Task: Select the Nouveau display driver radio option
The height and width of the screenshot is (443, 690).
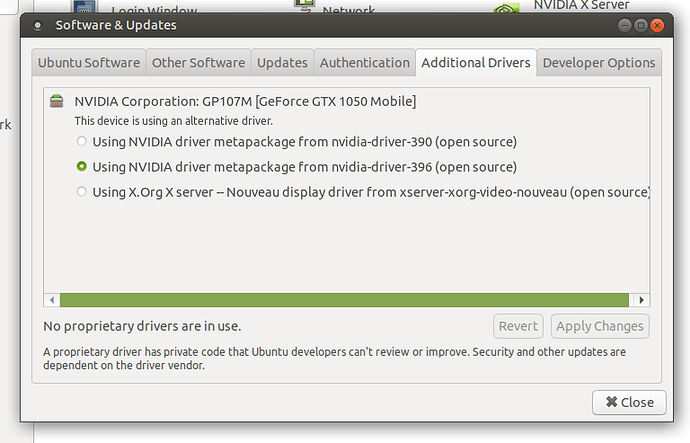Action: point(81,191)
